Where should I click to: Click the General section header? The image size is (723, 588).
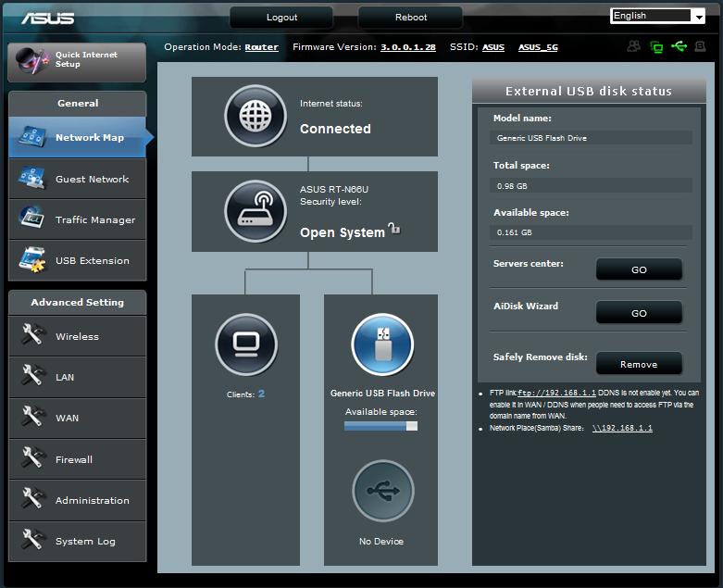[78, 104]
